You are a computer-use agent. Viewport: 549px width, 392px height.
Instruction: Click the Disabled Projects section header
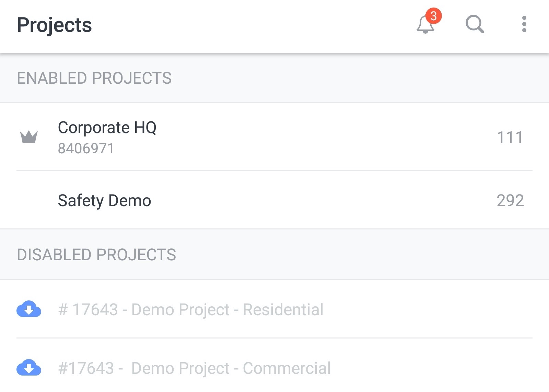coord(274,254)
